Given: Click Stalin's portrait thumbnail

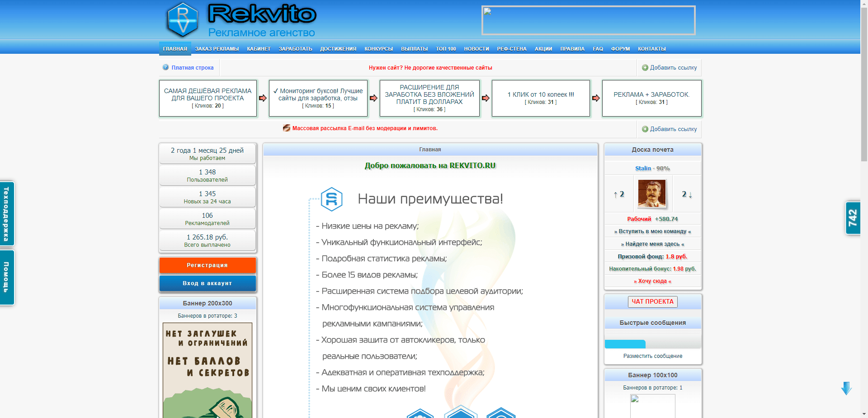Looking at the screenshot, I should [652, 193].
